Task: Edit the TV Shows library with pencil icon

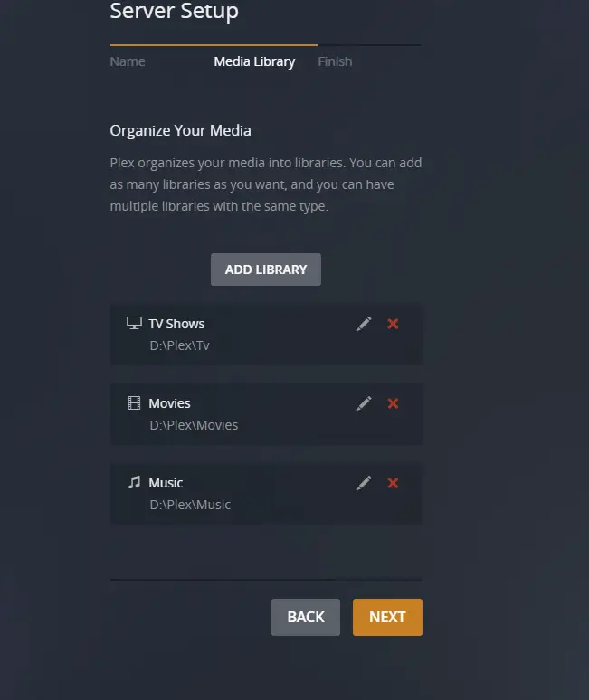Action: coord(364,324)
